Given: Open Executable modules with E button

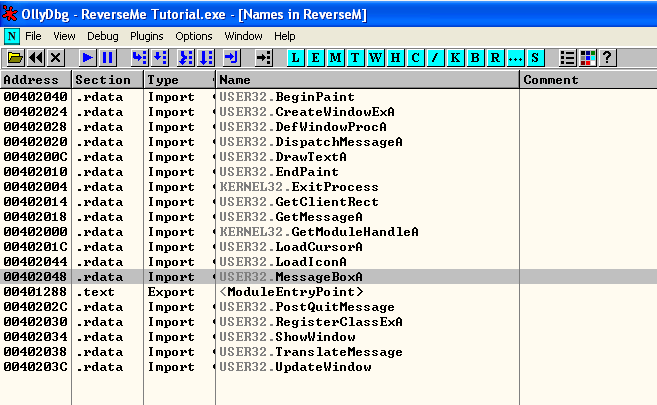Looking at the screenshot, I should (x=316, y=57).
